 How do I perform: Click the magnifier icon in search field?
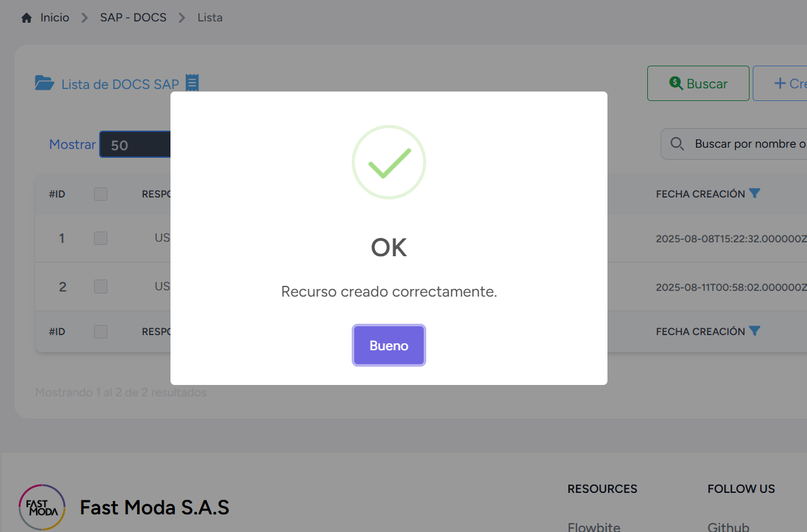pos(677,144)
